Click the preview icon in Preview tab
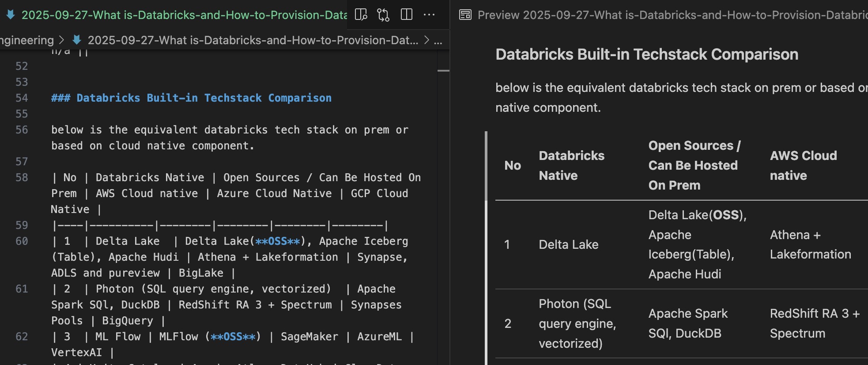Viewport: 868px width, 365px height. coord(465,15)
